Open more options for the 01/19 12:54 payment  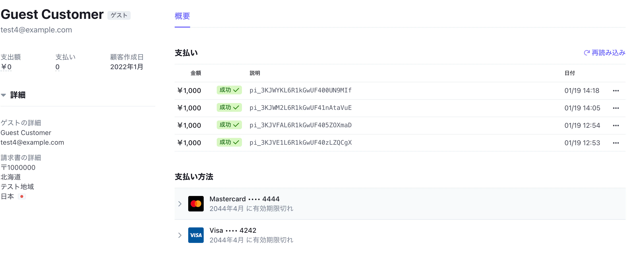coord(615,126)
